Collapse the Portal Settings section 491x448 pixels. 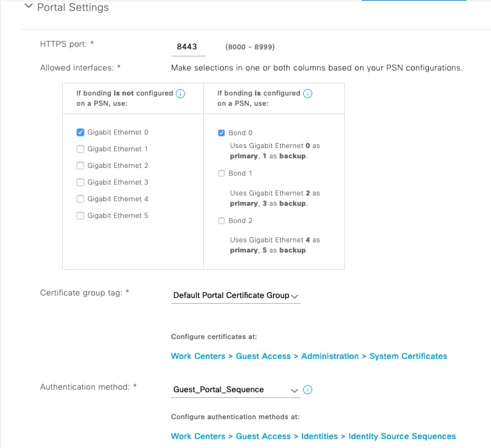click(27, 7)
